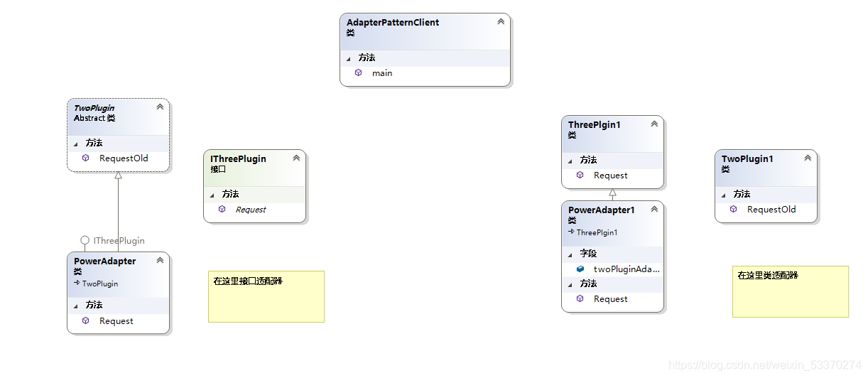Collapse the ThreePlgin1 class chevron

(x=654, y=124)
